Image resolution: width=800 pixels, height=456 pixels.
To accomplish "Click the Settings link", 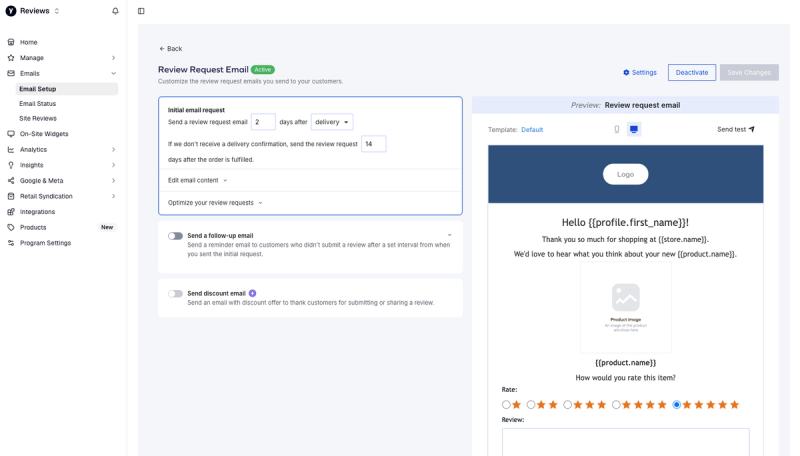I will pos(640,72).
